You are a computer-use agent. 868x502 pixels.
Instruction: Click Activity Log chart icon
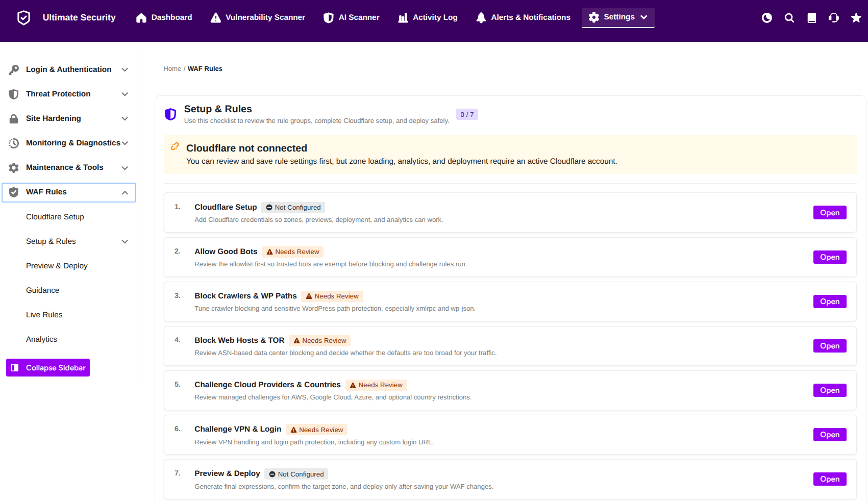pos(403,18)
